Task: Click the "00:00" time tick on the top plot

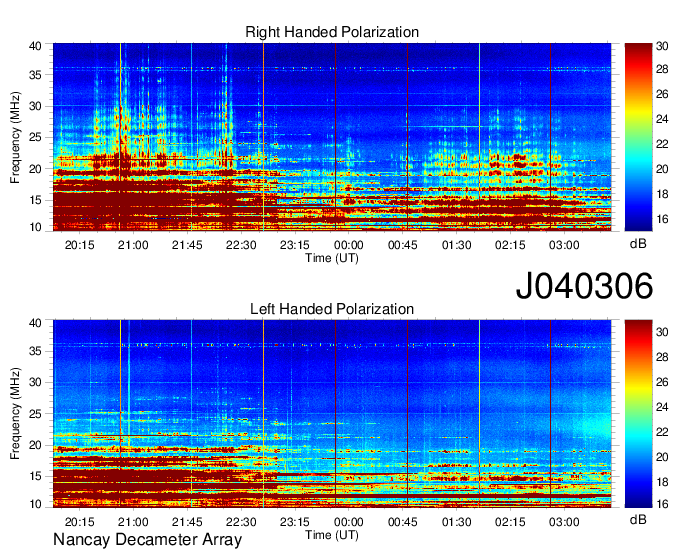Action: tap(349, 245)
